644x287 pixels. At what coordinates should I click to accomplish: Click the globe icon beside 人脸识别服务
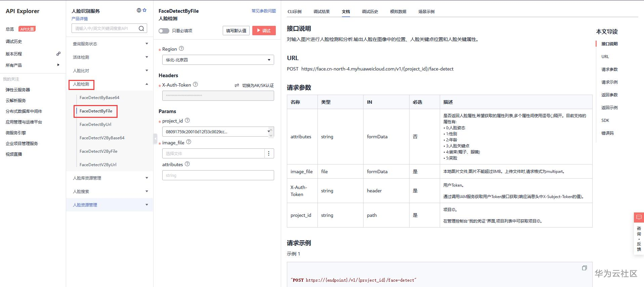[139, 10]
